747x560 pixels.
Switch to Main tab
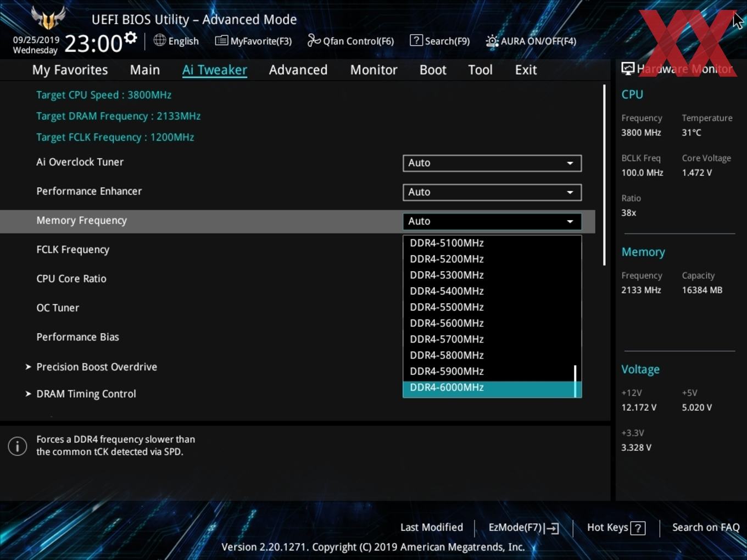click(x=145, y=70)
